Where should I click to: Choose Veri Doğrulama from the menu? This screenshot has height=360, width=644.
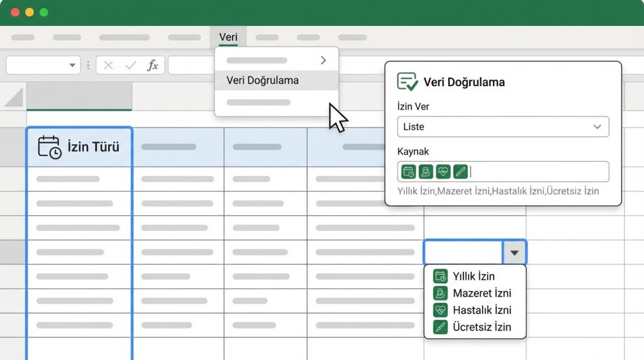pyautogui.click(x=263, y=81)
